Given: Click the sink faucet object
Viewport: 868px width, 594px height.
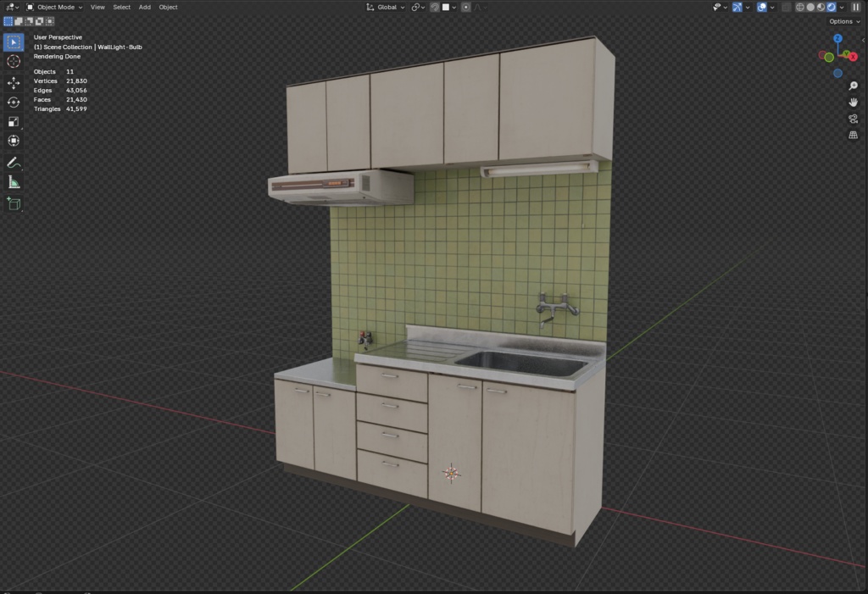Looking at the screenshot, I should pos(556,309).
